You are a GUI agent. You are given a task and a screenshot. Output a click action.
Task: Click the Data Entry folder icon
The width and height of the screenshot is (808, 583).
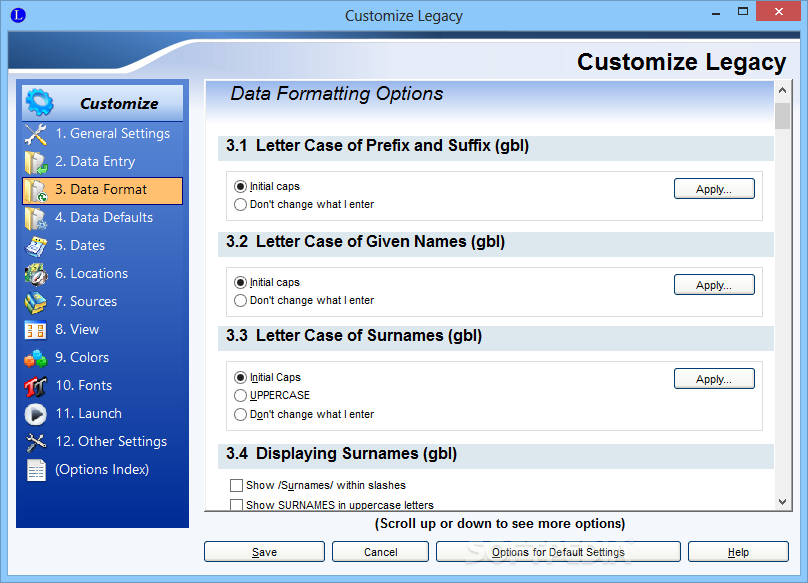tap(36, 162)
